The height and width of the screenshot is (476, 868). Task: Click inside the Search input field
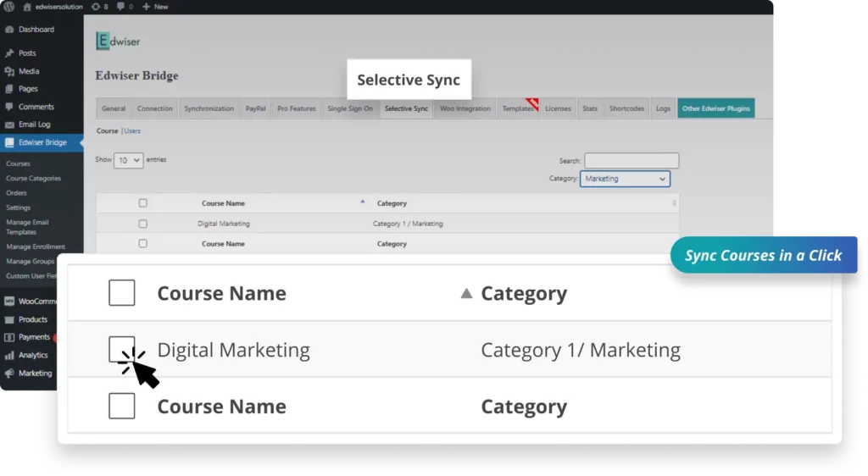pos(632,160)
